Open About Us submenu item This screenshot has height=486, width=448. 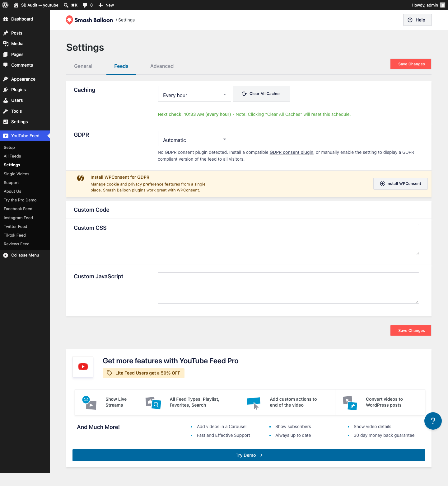point(12,191)
